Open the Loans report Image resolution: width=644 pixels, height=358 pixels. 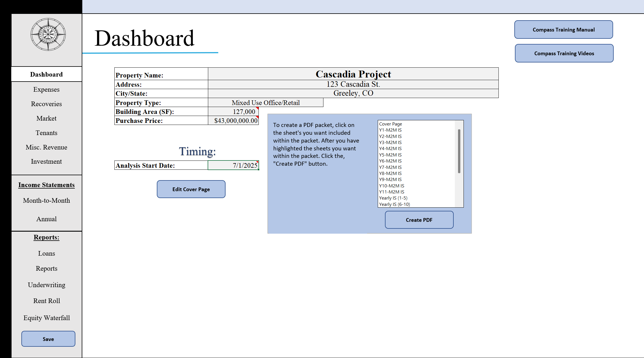[46, 253]
